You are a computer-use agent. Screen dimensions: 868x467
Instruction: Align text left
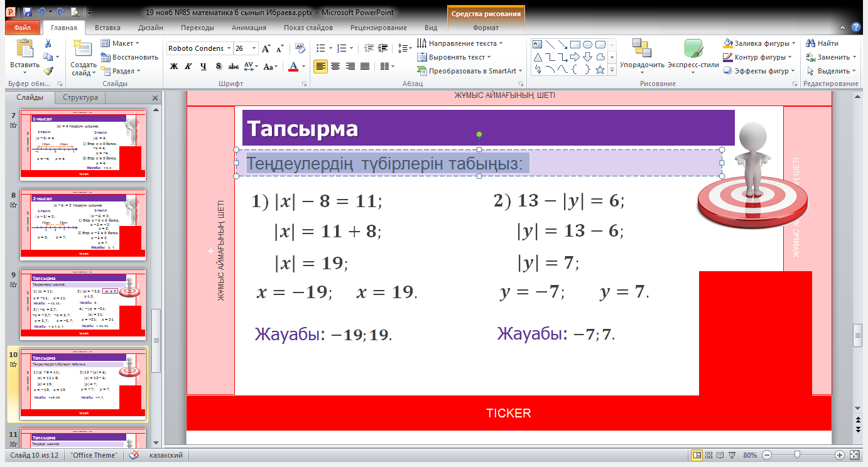[320, 67]
